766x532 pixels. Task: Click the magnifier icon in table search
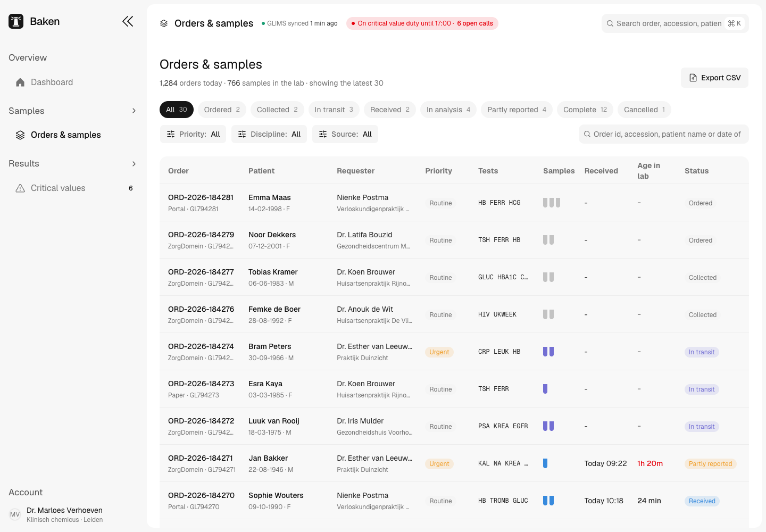click(x=587, y=134)
